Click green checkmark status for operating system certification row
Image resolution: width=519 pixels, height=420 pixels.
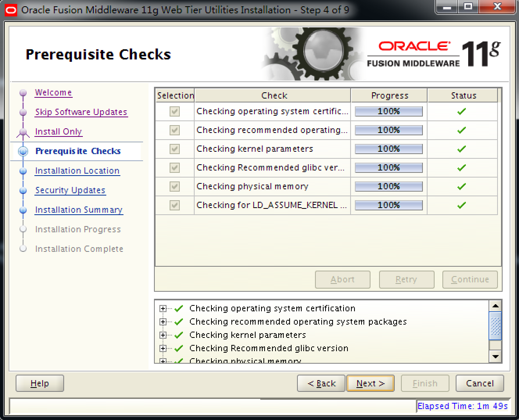(462, 111)
